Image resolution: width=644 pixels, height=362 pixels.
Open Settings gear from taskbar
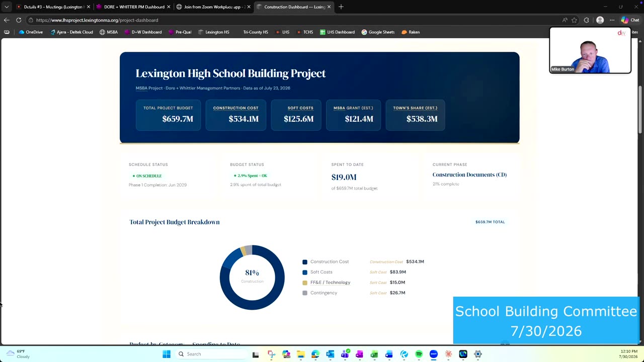(x=478, y=354)
